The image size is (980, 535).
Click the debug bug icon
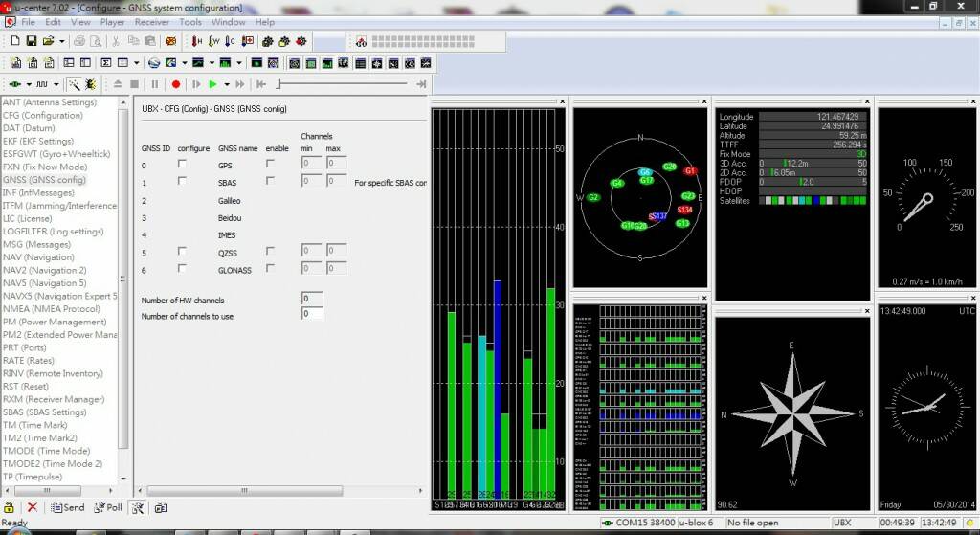90,84
